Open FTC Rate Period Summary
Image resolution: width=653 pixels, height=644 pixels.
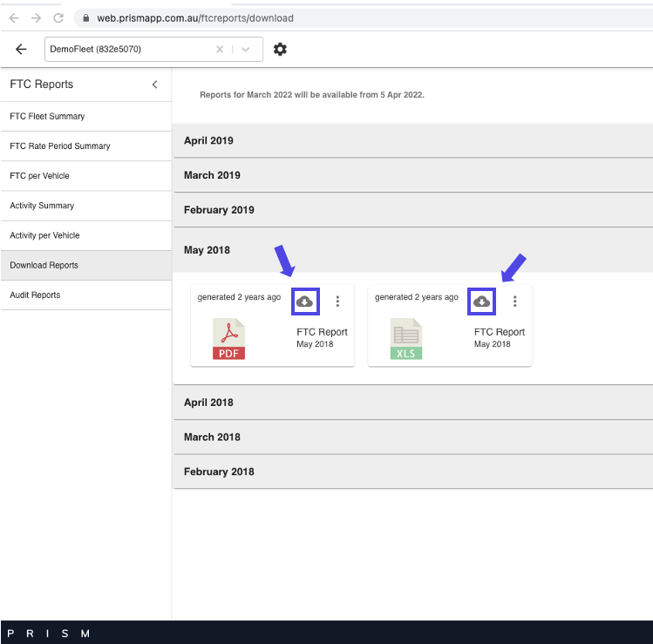pyautogui.click(x=60, y=146)
